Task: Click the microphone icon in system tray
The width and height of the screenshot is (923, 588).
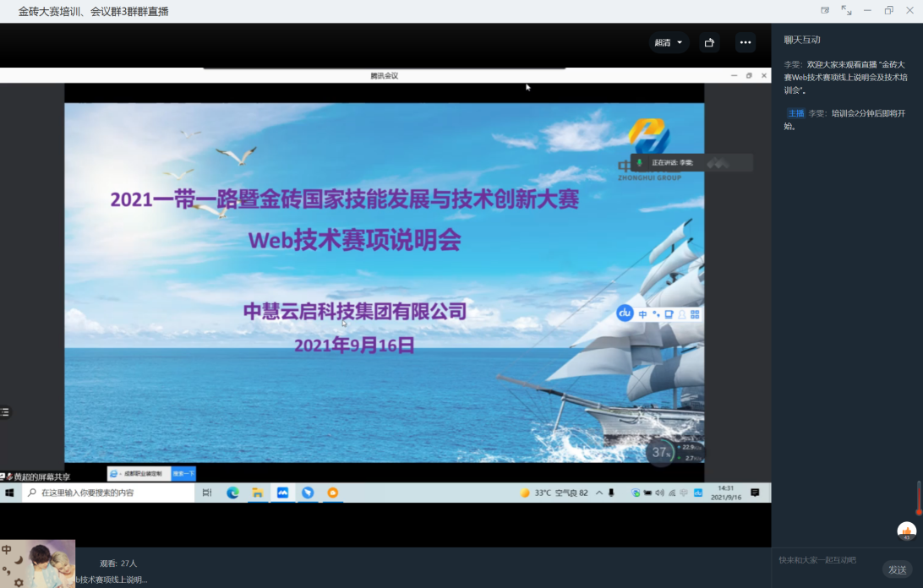Action: point(611,493)
